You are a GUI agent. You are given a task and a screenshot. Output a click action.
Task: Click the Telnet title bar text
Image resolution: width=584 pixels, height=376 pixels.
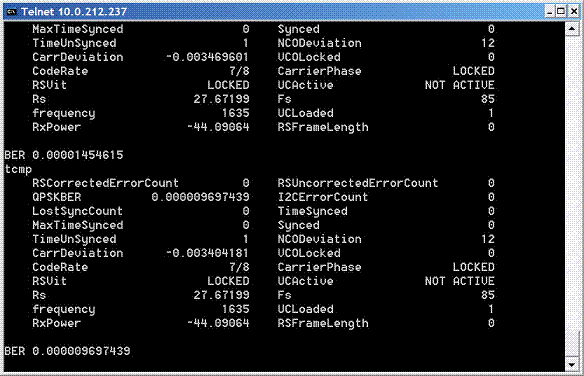(74, 12)
